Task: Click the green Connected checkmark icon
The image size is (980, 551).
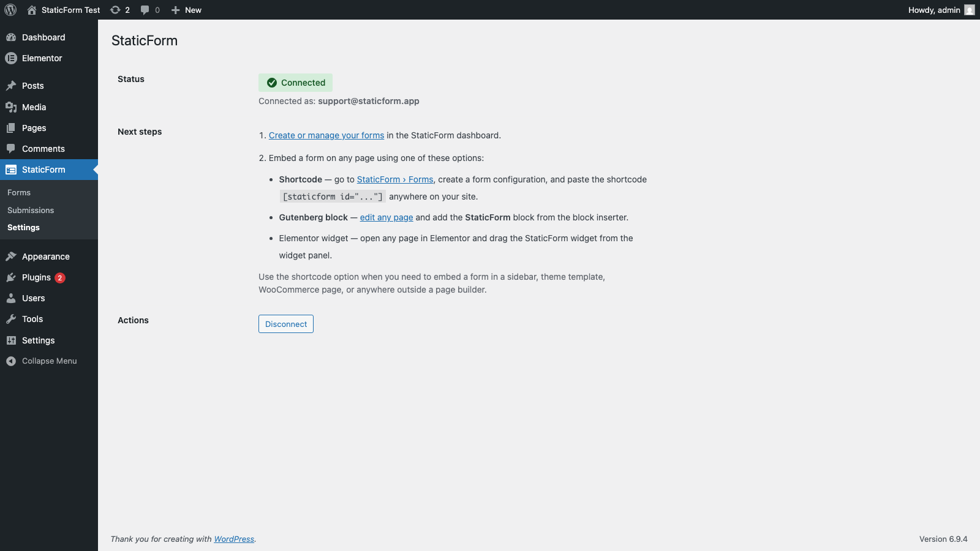Action: 272,83
